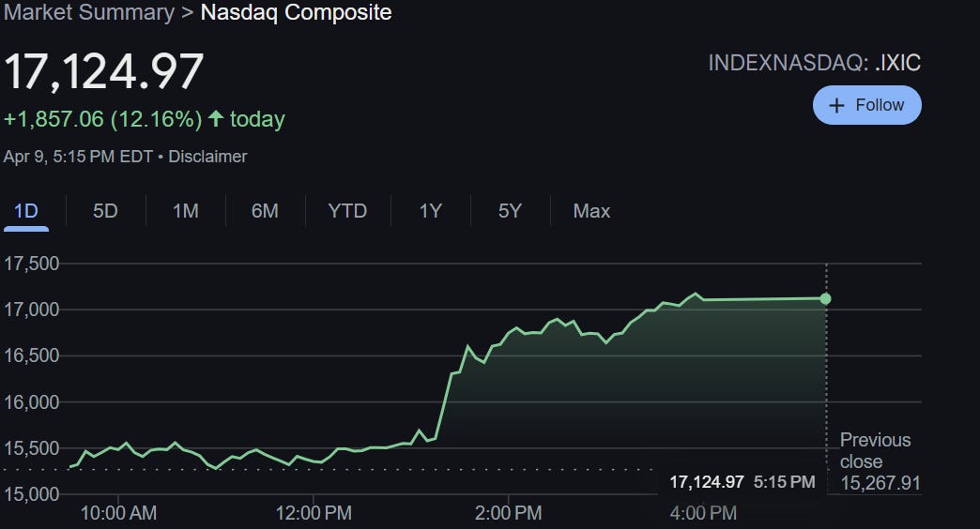Click the 12:00 PM x-axis label
Image resolution: width=980 pixels, height=529 pixels.
tap(314, 513)
